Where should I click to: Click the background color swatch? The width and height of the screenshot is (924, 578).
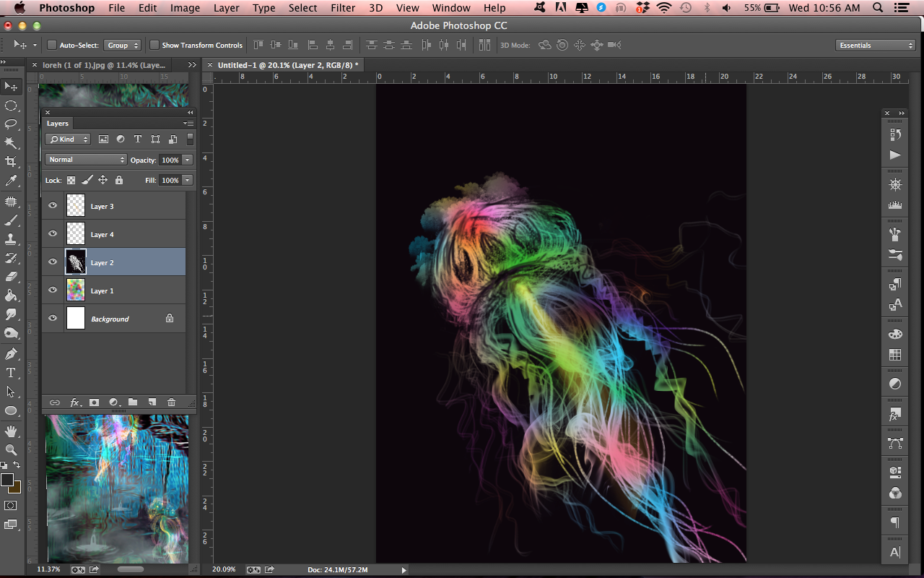15,487
